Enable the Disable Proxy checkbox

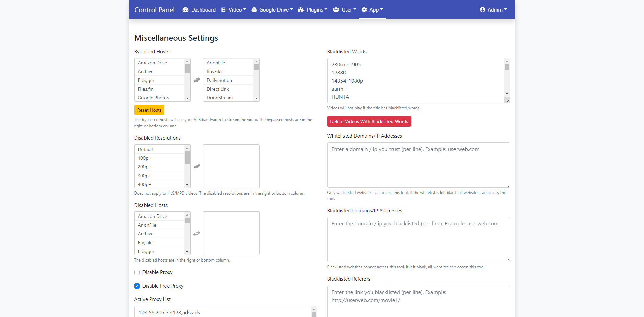pos(137,272)
